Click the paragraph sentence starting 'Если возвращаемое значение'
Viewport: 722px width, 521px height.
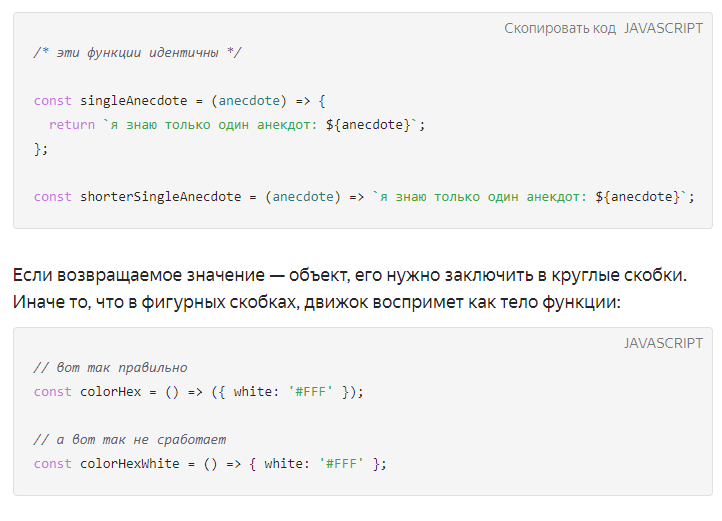349,275
